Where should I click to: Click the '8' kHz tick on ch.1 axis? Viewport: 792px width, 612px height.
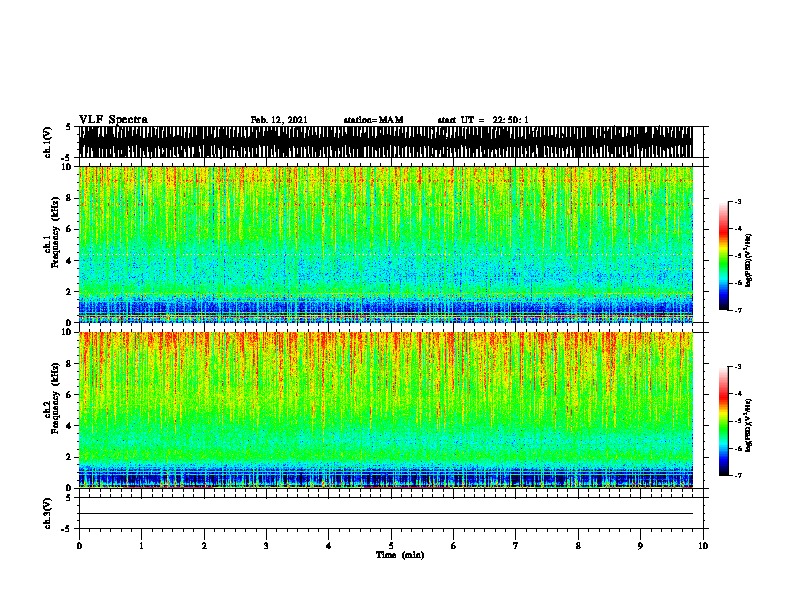click(x=70, y=198)
